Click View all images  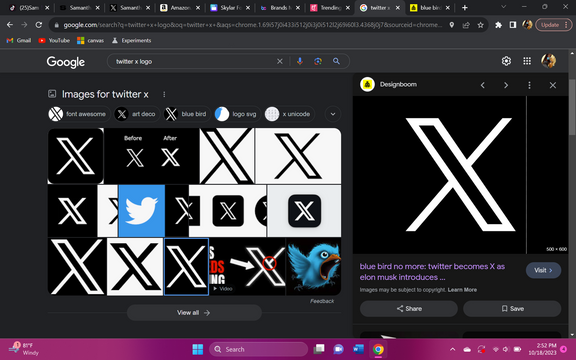pyautogui.click(x=194, y=313)
